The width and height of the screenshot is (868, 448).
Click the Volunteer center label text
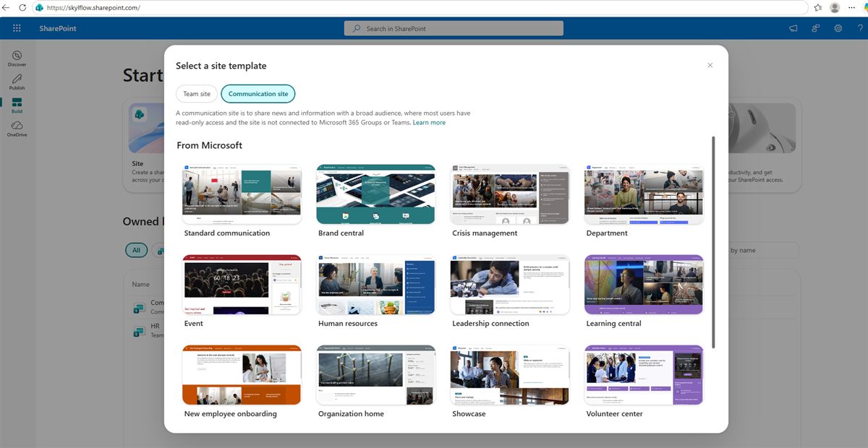point(614,414)
